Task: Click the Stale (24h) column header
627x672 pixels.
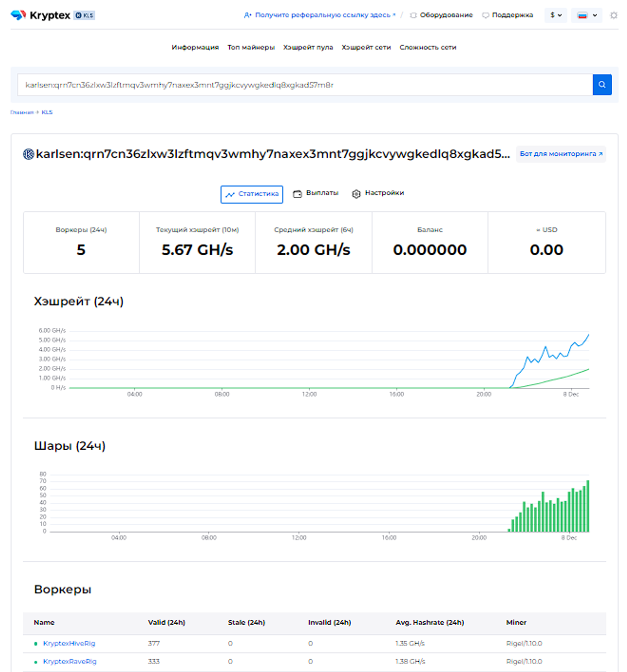Action: 246,623
